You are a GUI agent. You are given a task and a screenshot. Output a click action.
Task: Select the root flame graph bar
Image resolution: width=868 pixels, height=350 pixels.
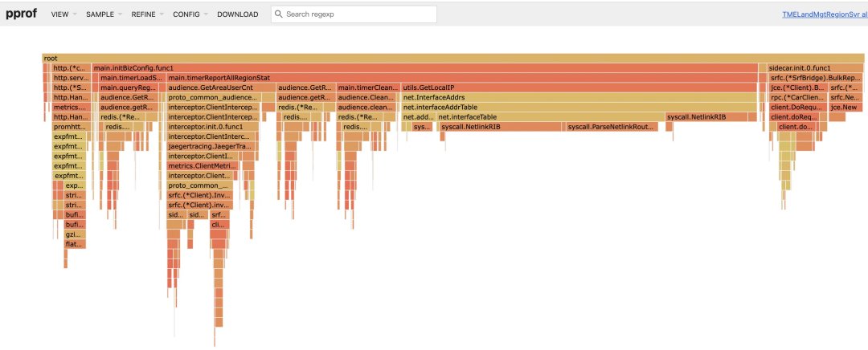pos(452,58)
